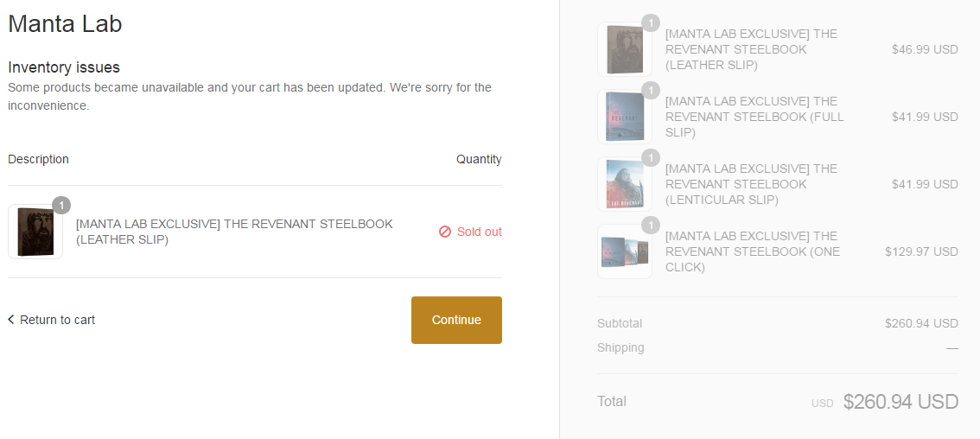Click the Return to cart link
This screenshot has height=439, width=980.
[x=57, y=320]
